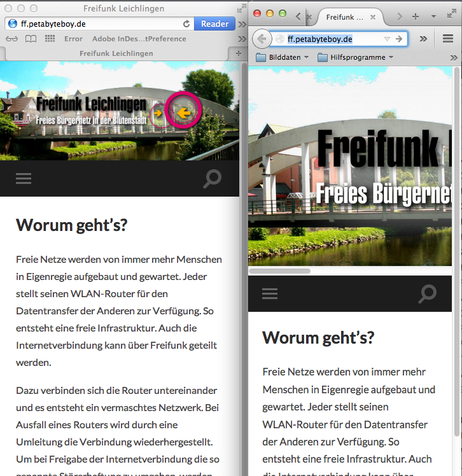462x476 pixels.
Task: Open the Bookmarks book icon in Safari
Action: point(31,39)
